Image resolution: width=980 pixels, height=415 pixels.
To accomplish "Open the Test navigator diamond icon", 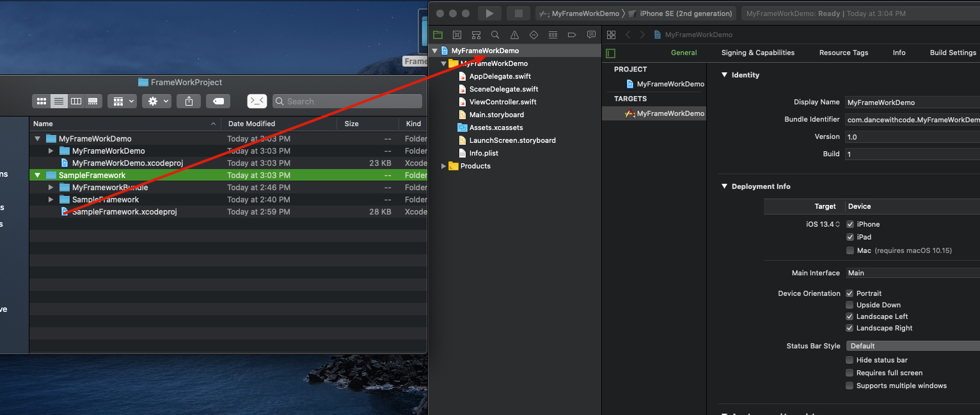I will (533, 35).
